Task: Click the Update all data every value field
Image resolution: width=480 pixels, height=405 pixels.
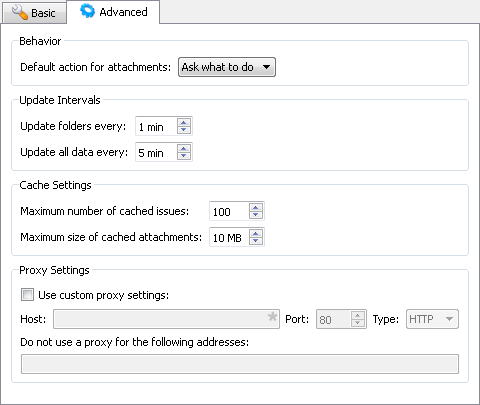Action: click(156, 152)
